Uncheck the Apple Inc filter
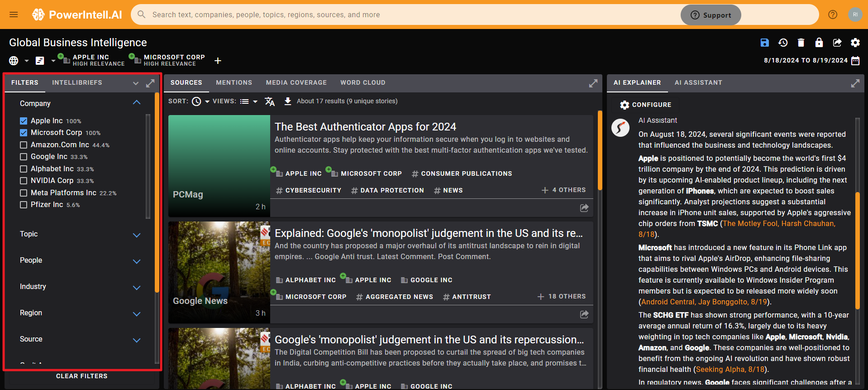Image resolution: width=868 pixels, height=390 pixels. (x=24, y=121)
